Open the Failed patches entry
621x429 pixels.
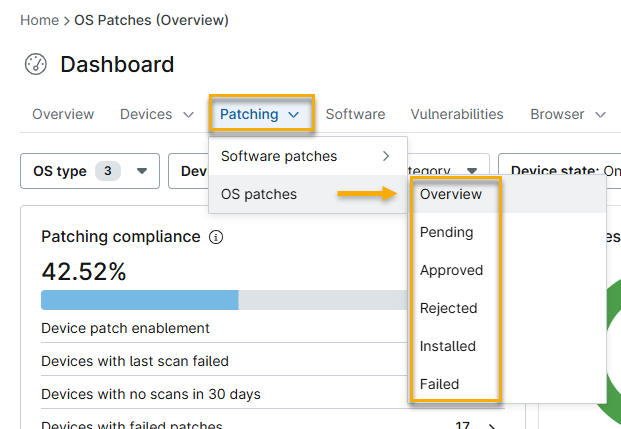click(440, 384)
